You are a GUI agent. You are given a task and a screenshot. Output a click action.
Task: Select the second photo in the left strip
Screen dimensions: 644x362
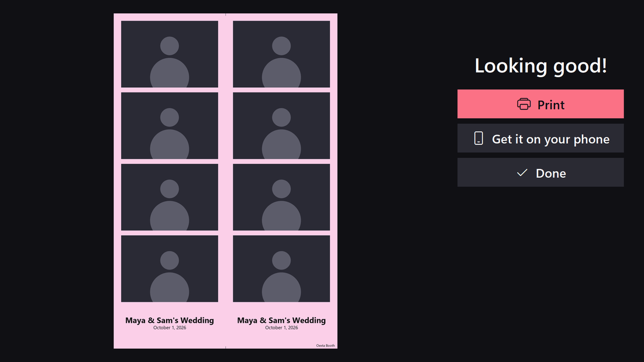[170, 126]
